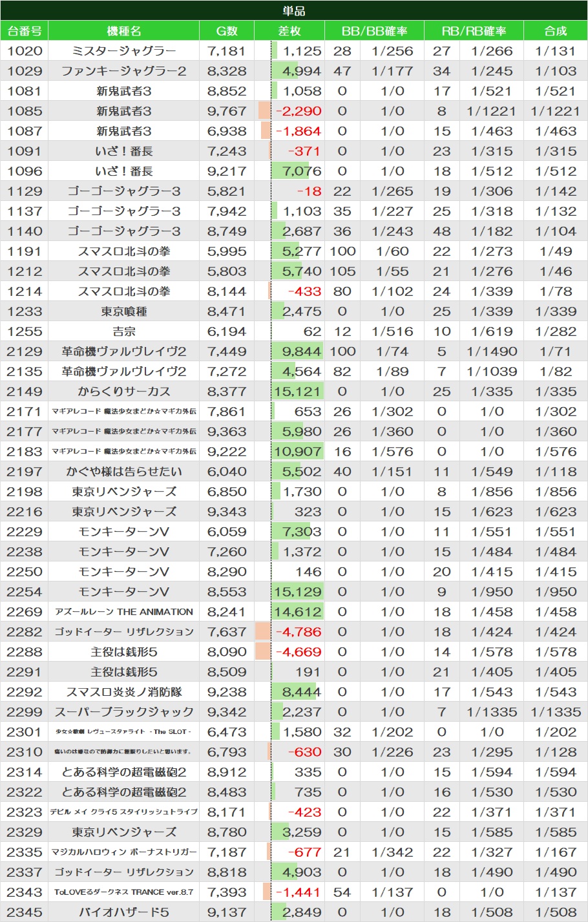Select machine number 1214
The width and height of the screenshot is (588, 922).
(25, 291)
